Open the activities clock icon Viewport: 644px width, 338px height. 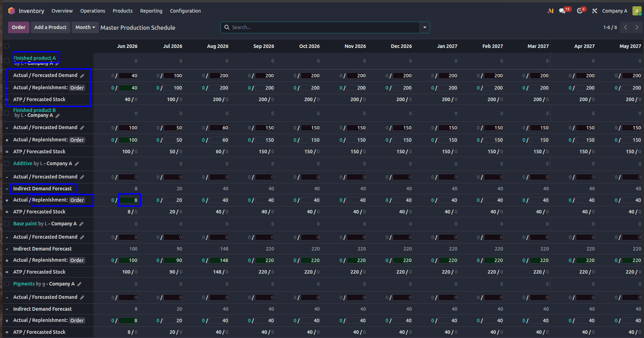pos(580,11)
